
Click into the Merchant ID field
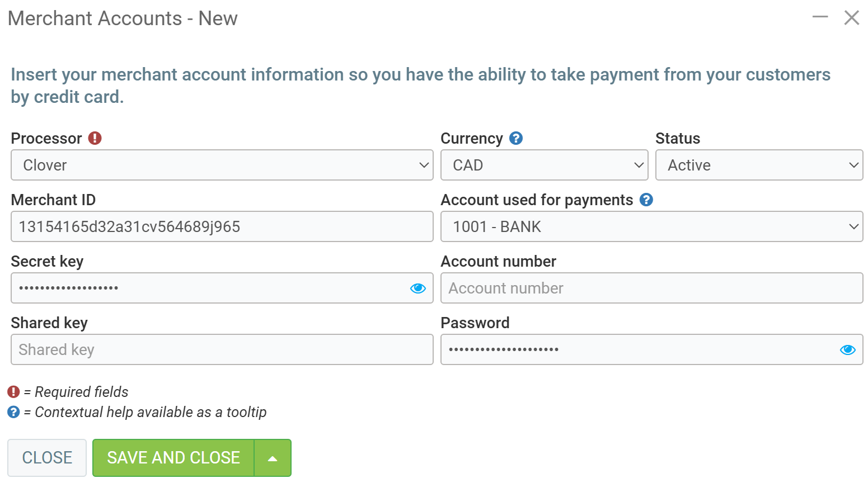(x=222, y=226)
